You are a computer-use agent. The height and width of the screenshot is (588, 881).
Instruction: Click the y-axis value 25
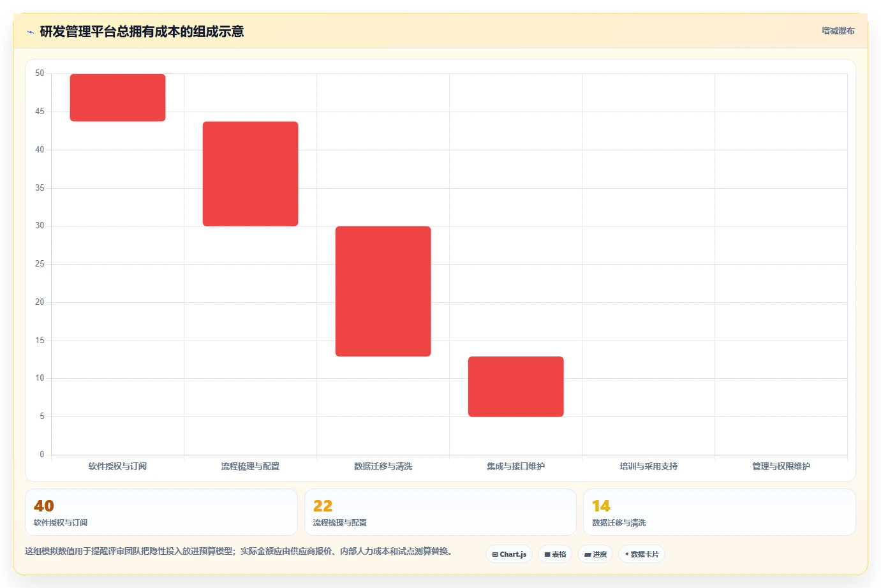[x=40, y=264]
